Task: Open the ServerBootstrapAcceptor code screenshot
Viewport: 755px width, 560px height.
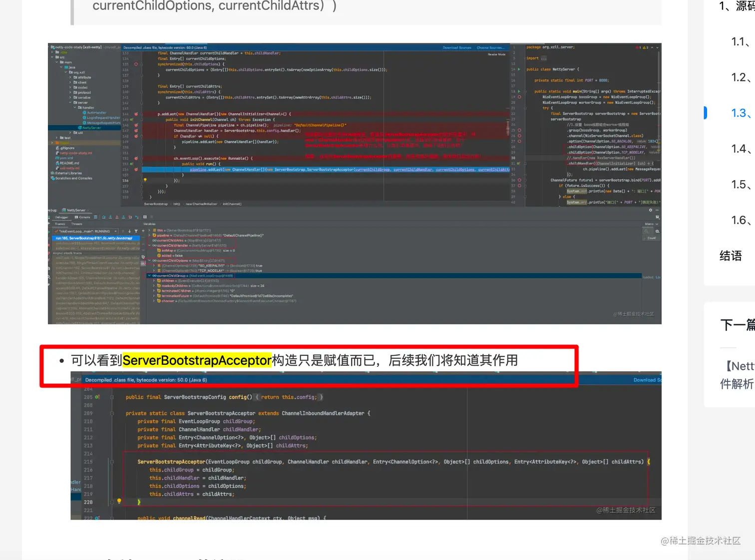Action: point(366,445)
